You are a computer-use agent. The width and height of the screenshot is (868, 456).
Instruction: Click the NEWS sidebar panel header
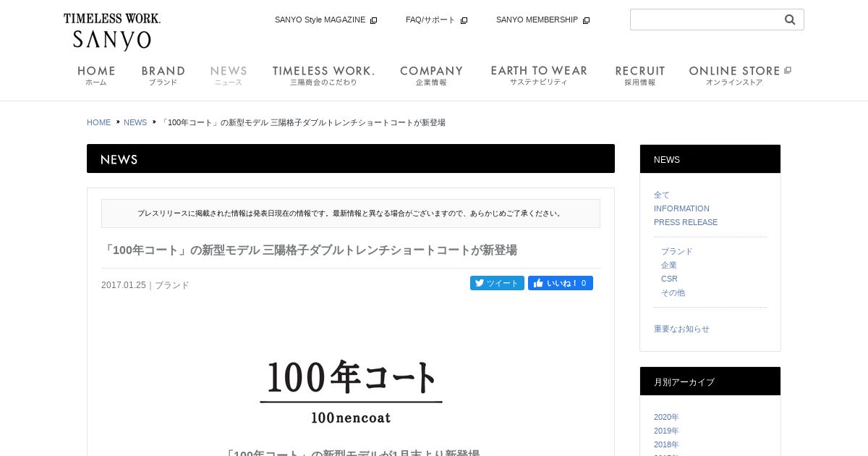[710, 159]
